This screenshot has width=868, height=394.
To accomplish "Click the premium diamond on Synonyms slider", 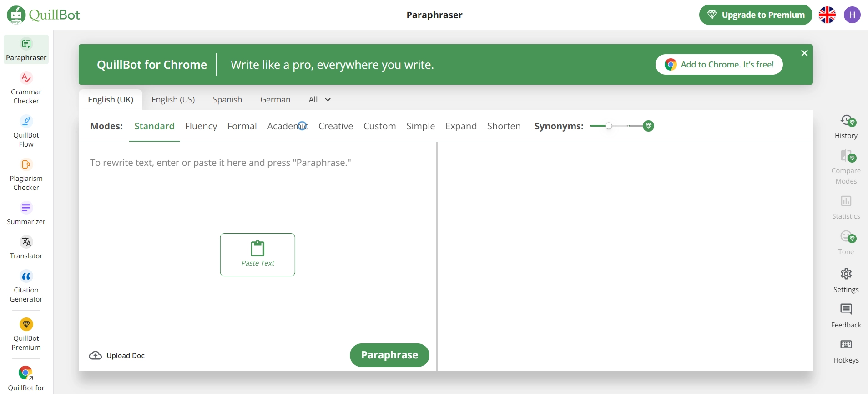I will (649, 126).
